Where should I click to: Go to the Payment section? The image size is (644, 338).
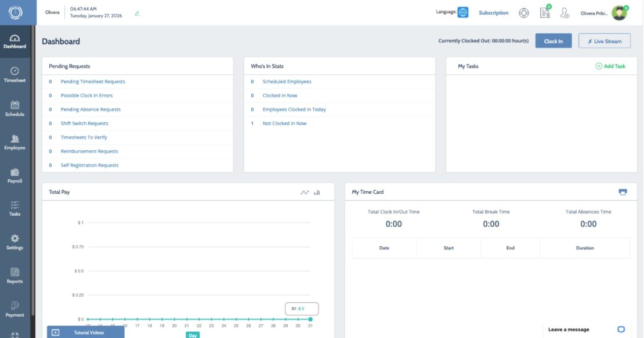tap(15, 310)
